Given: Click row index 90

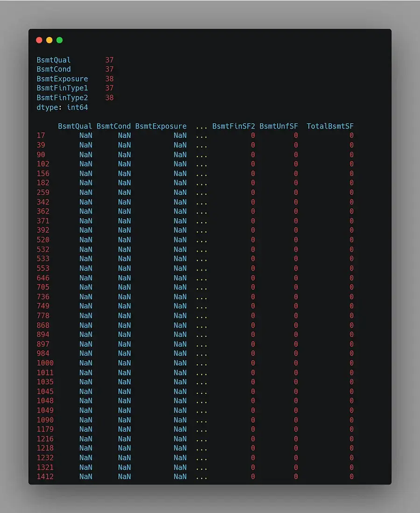Looking at the screenshot, I should tap(41, 155).
